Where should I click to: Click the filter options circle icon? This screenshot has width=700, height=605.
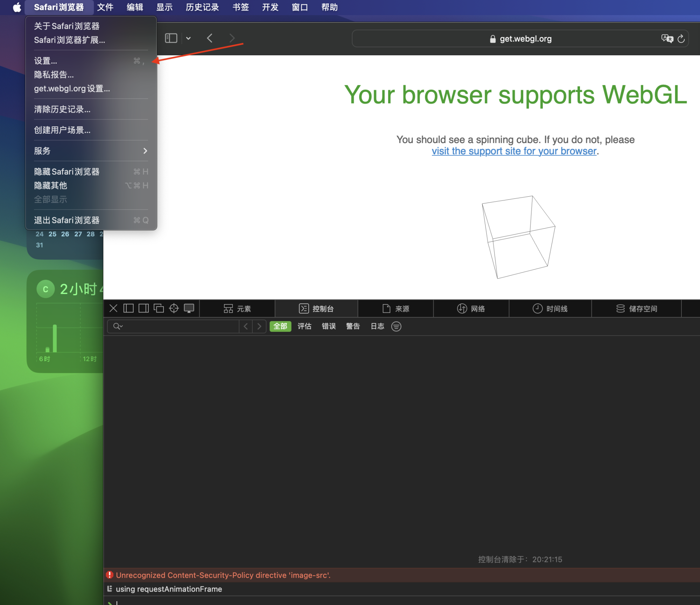pyautogui.click(x=396, y=326)
